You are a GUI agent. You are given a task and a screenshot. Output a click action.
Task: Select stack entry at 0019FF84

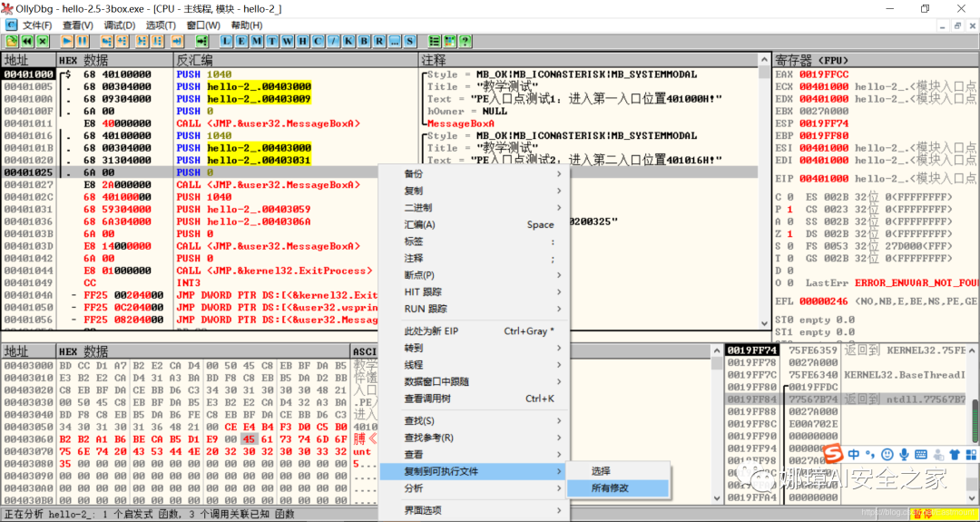pyautogui.click(x=847, y=399)
